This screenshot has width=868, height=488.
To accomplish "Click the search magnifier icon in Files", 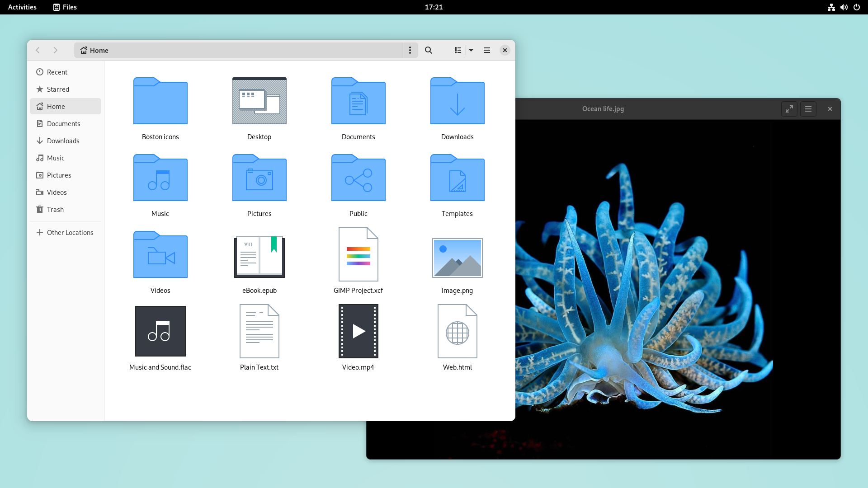I will point(429,50).
